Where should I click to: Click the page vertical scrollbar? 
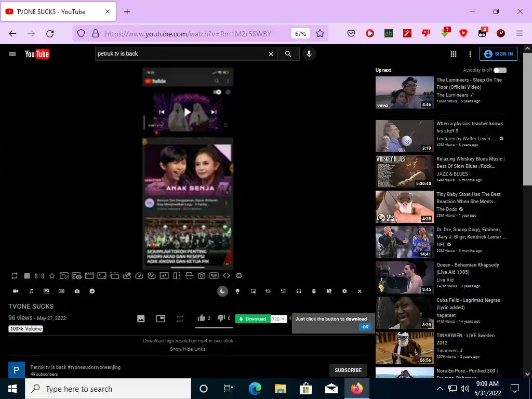click(x=527, y=119)
